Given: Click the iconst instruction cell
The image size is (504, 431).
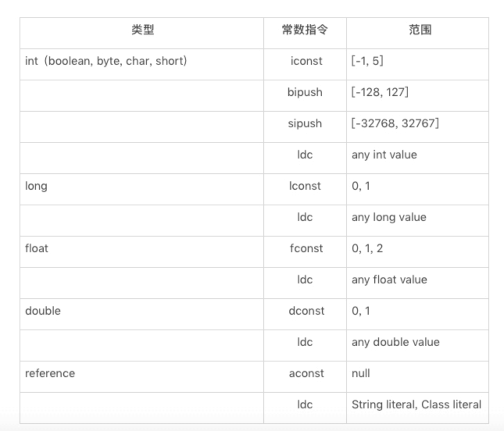Looking at the screenshot, I should (305, 64).
